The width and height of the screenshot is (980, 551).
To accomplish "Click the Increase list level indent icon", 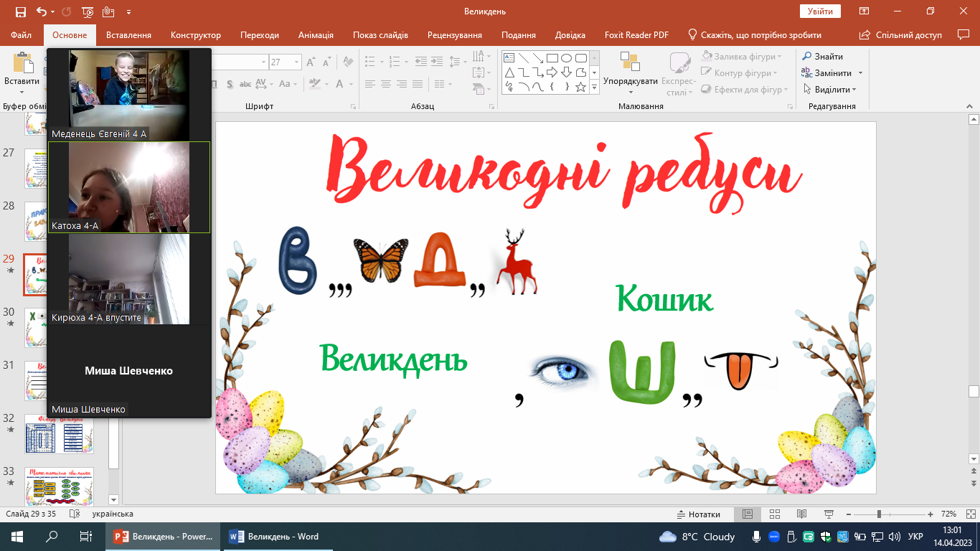I will pos(437,61).
